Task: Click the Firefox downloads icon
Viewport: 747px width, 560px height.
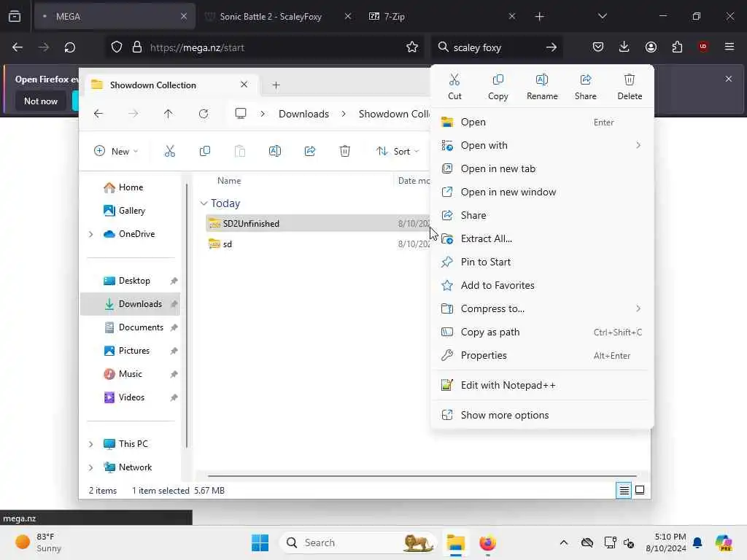Action: pyautogui.click(x=624, y=47)
